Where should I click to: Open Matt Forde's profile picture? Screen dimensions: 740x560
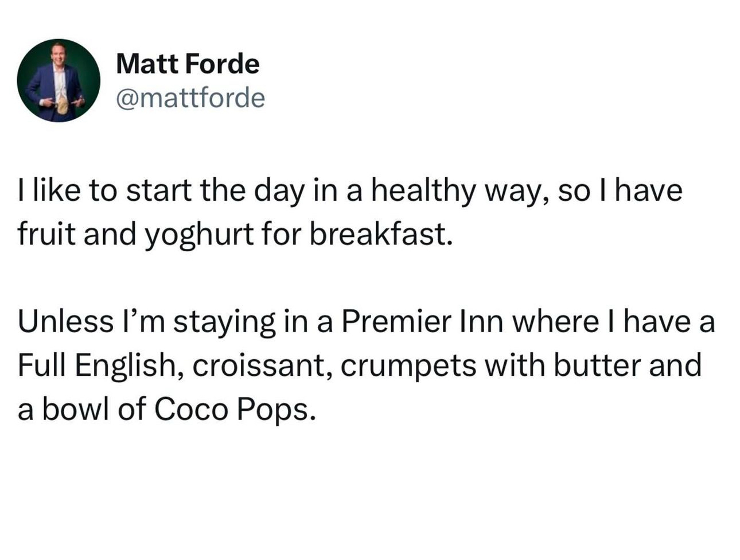[x=59, y=80]
